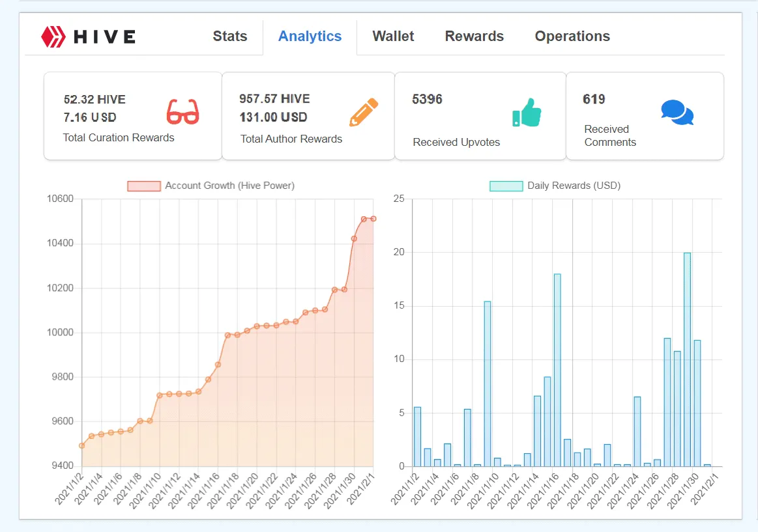
Task: Select the 131.00 USD author value
Action: (274, 117)
